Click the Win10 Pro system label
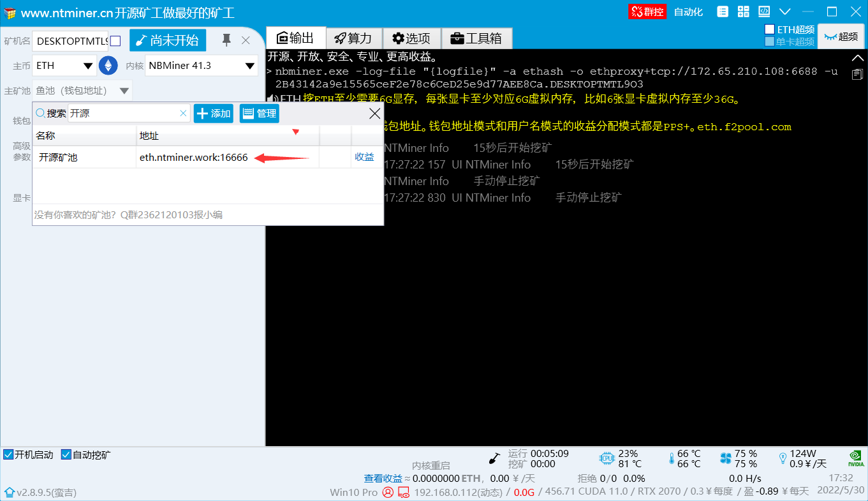The image size is (868, 501). (x=354, y=492)
